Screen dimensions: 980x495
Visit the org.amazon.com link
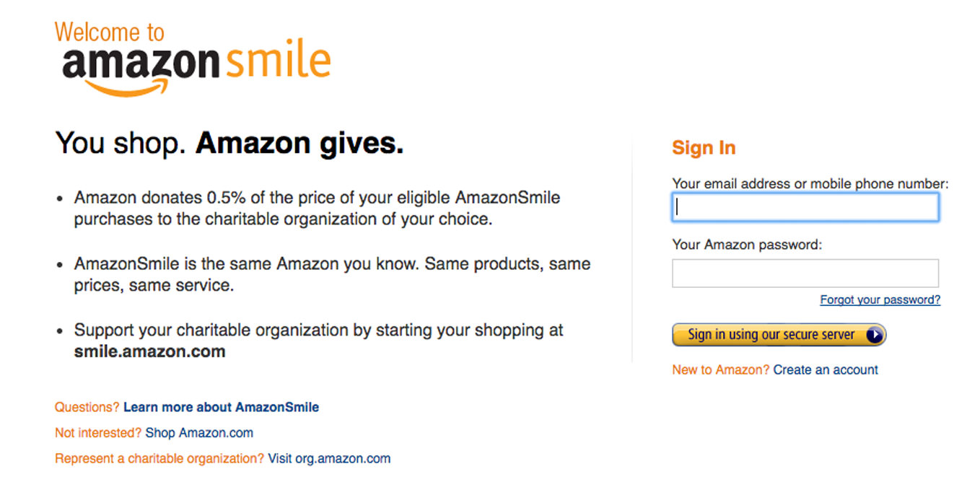[x=329, y=458]
